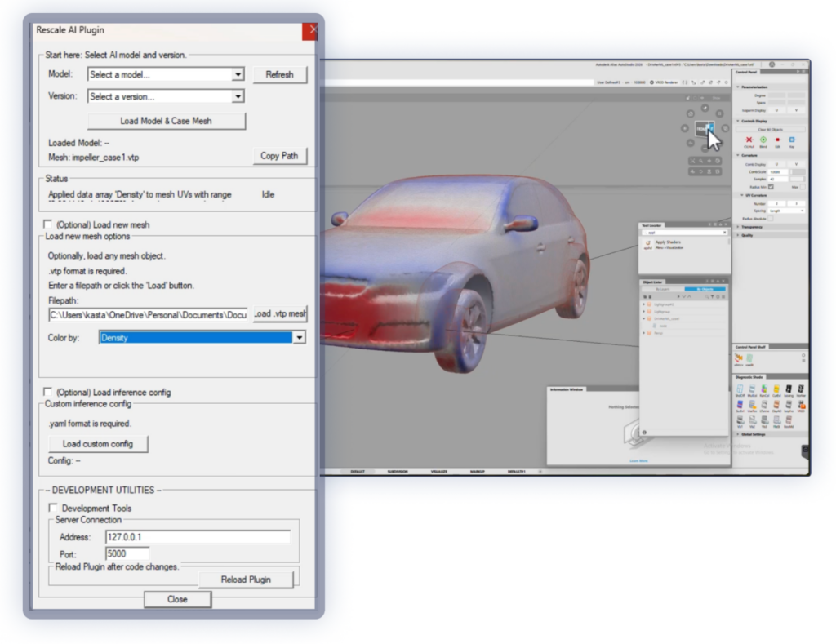
Task: Tick the Optional Load inference config checkbox
Action: coord(48,392)
